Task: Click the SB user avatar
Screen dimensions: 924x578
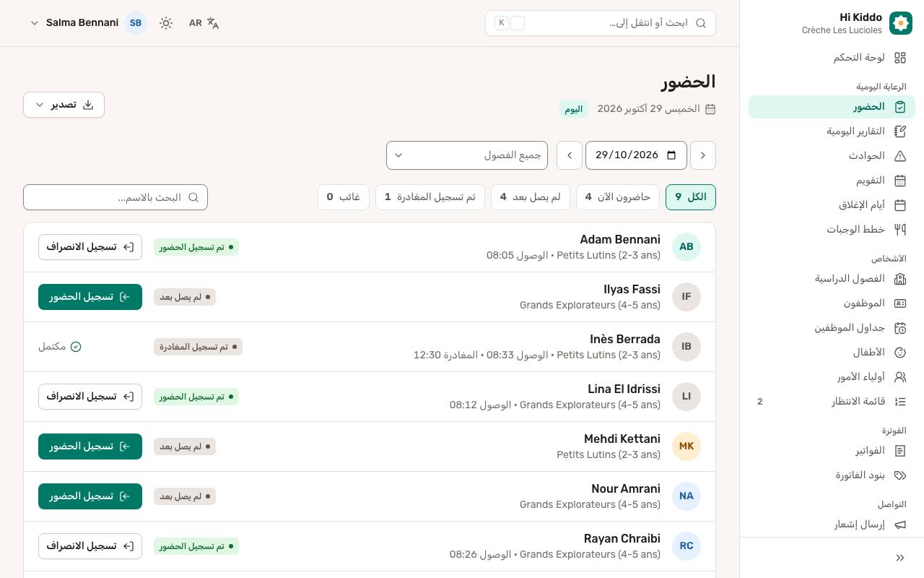Action: point(136,23)
